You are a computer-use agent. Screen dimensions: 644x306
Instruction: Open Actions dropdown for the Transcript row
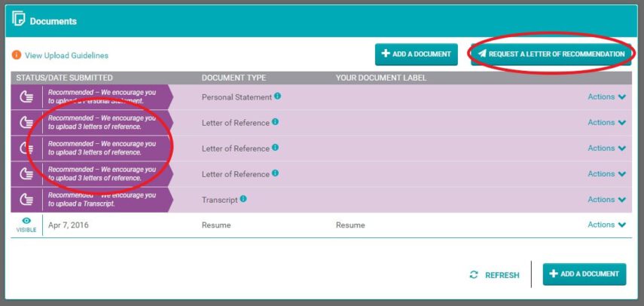click(606, 199)
